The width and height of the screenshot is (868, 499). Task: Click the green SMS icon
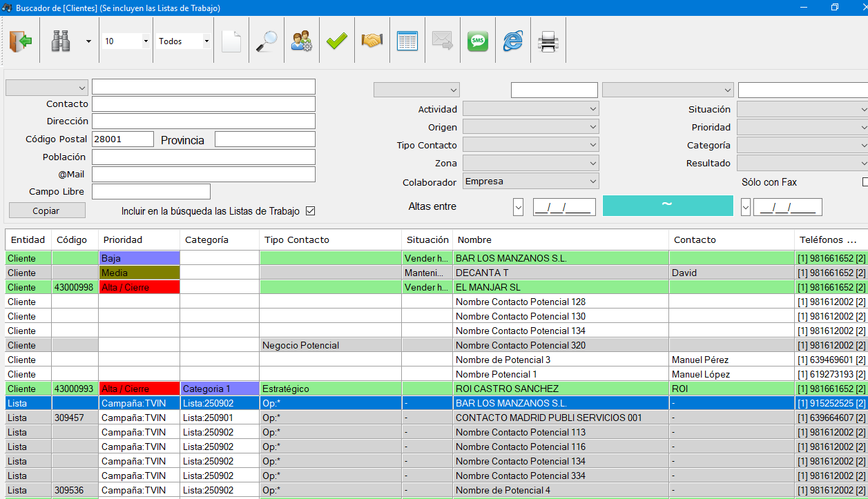pos(477,41)
